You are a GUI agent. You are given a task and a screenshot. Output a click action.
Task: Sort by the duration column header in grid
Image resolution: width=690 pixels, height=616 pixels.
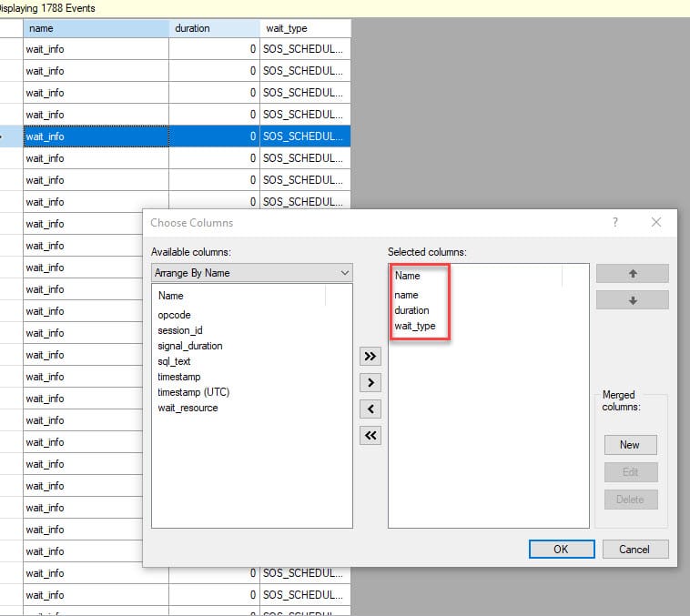point(214,28)
